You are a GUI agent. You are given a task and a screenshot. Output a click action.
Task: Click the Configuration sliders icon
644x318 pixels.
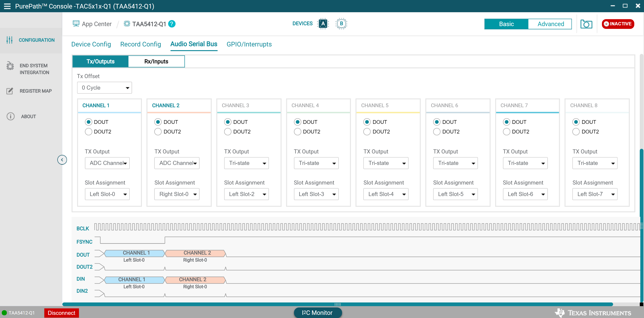coord(9,40)
